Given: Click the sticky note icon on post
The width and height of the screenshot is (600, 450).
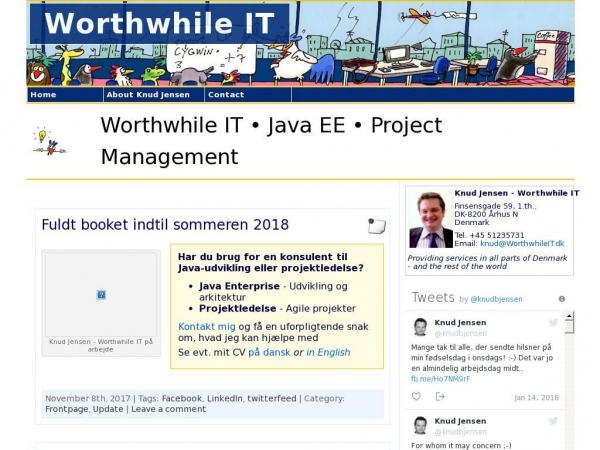Looking at the screenshot, I should click(377, 226).
